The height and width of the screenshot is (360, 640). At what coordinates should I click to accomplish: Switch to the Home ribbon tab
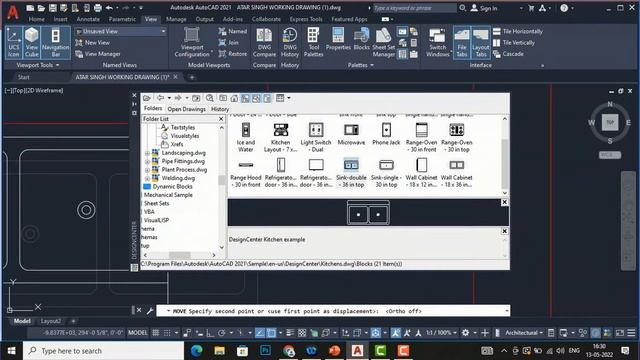tap(36, 19)
